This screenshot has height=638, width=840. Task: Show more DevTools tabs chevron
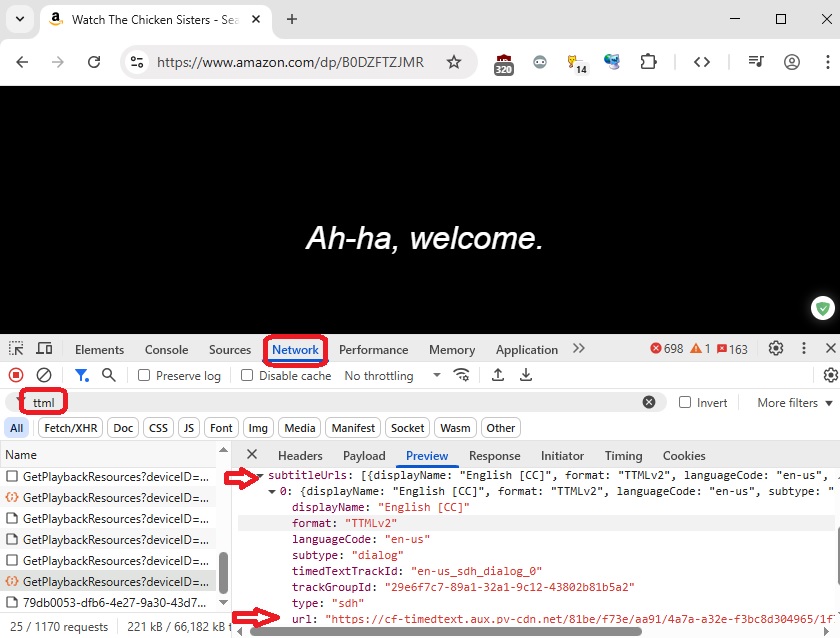(x=579, y=349)
